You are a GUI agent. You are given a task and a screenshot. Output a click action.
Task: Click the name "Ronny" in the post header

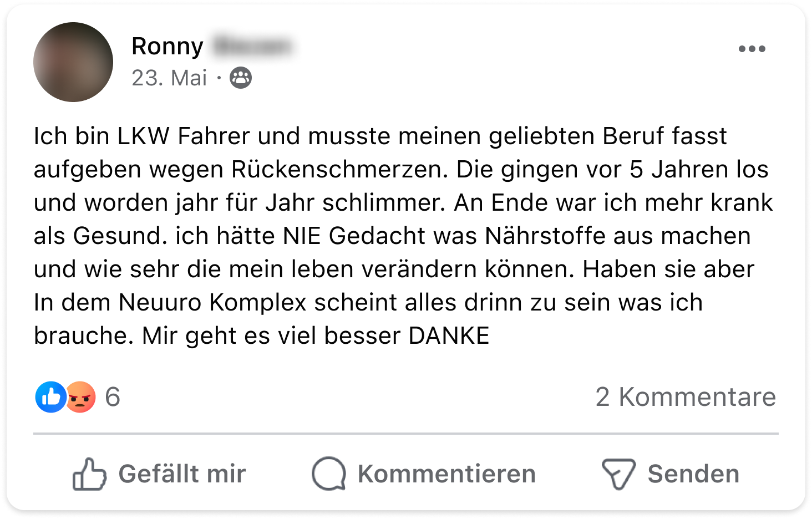pos(167,47)
